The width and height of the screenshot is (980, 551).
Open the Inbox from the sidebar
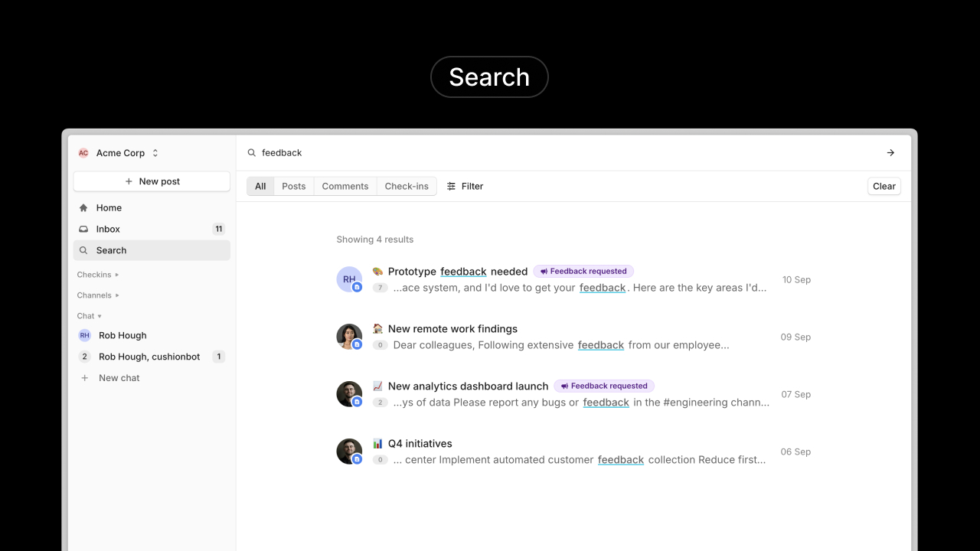click(x=107, y=229)
